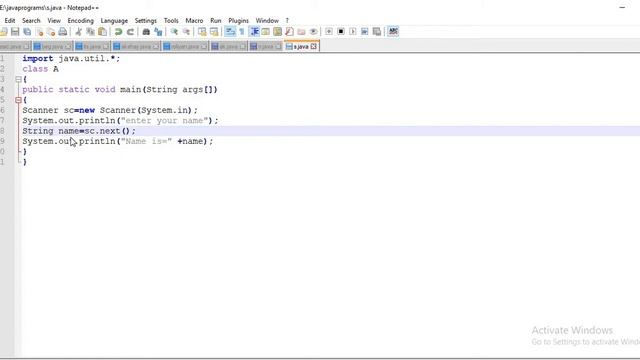Open the Edit menu

click(x=10, y=20)
